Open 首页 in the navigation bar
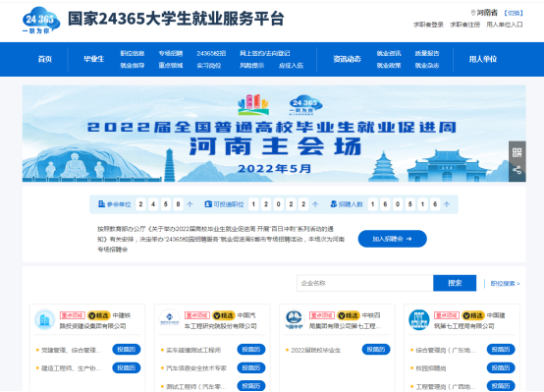This screenshot has width=544, height=392. coord(45,59)
